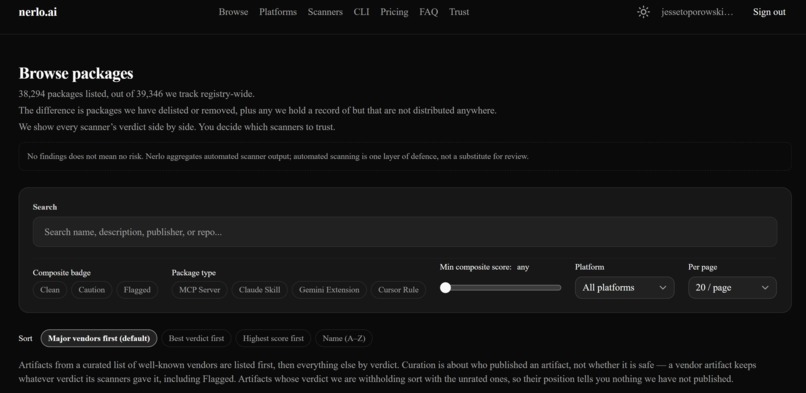Click the min composite score slider handle
This screenshot has width=806, height=393.
446,288
